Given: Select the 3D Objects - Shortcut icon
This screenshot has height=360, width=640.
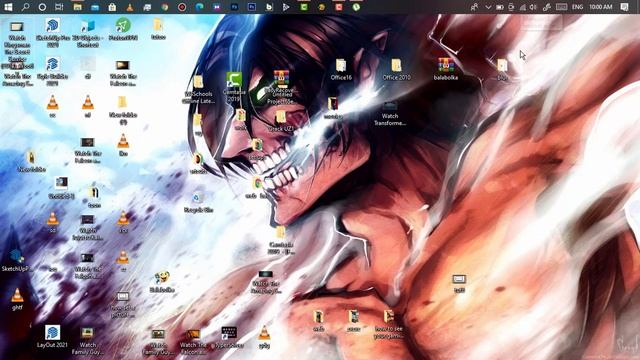Looking at the screenshot, I should [x=88, y=33].
